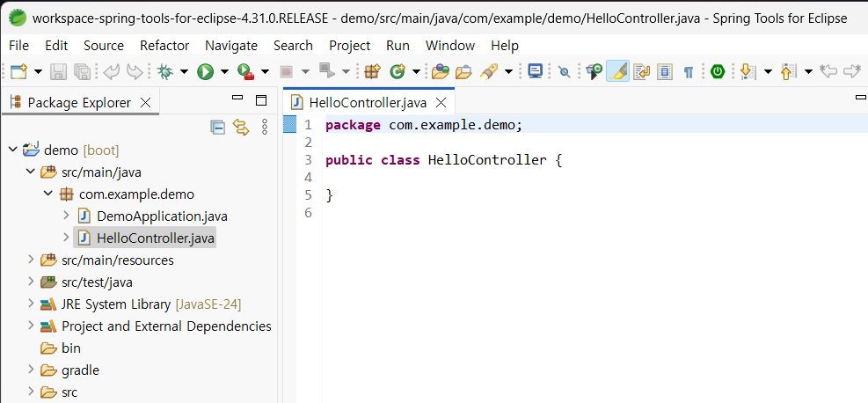Toggle Show Whitespace Characters pilcrow button
868x403 pixels.
tap(689, 72)
